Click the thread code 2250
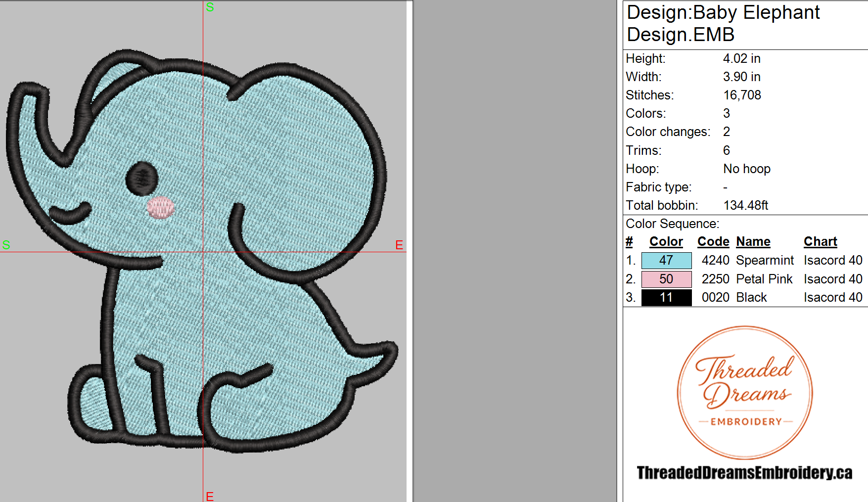 [x=715, y=279]
